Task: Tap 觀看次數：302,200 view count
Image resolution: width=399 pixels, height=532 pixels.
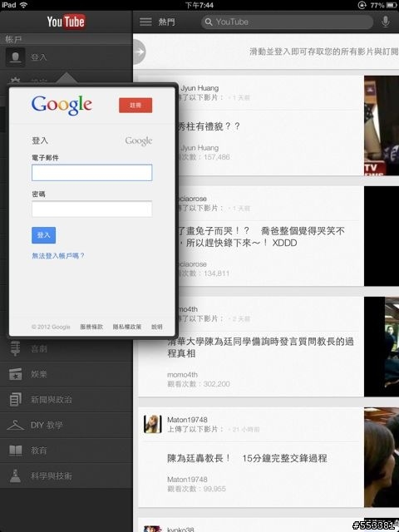Action: click(x=199, y=384)
